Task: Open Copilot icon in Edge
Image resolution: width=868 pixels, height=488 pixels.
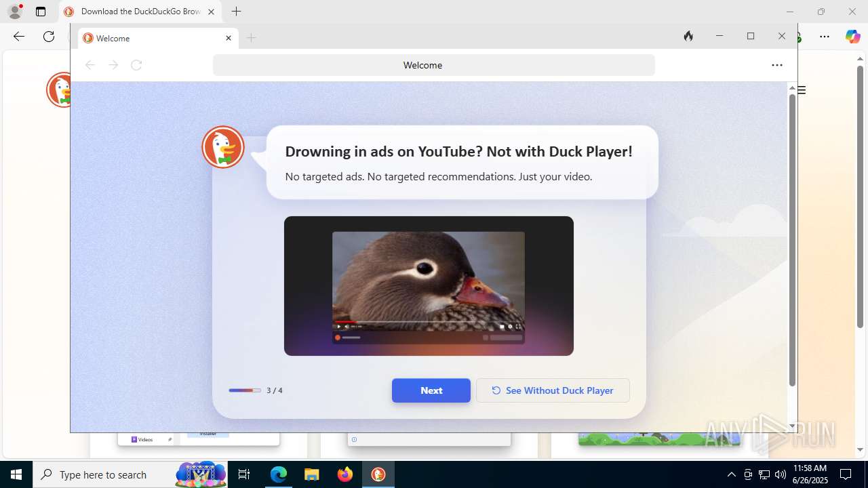Action: [x=852, y=37]
